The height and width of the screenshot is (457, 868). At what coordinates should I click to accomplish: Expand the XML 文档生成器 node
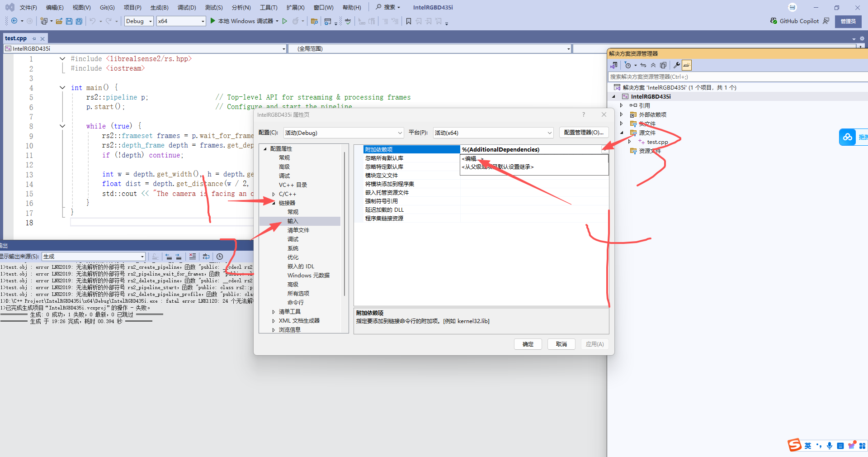click(274, 321)
